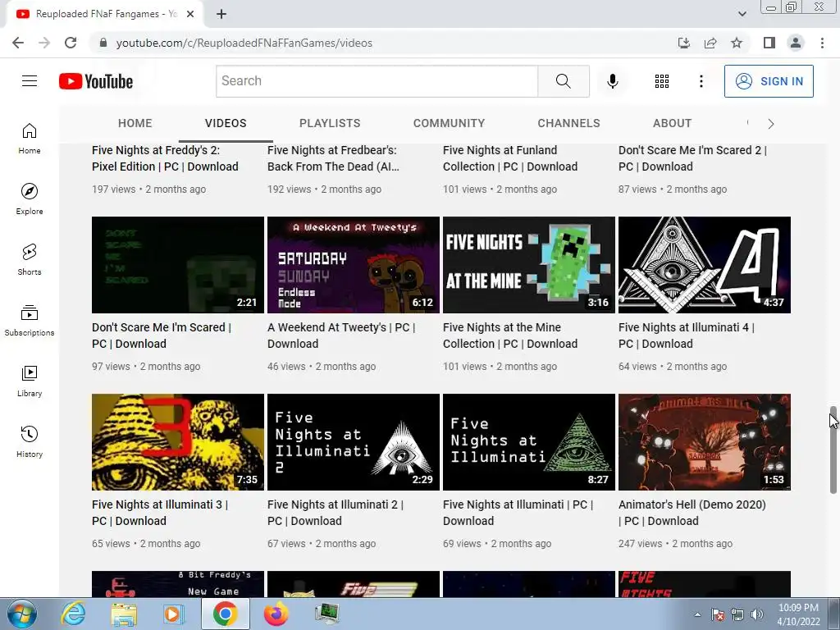The width and height of the screenshot is (840, 630).
Task: Open Five Nights at Funland Collection title
Action: [510, 158]
